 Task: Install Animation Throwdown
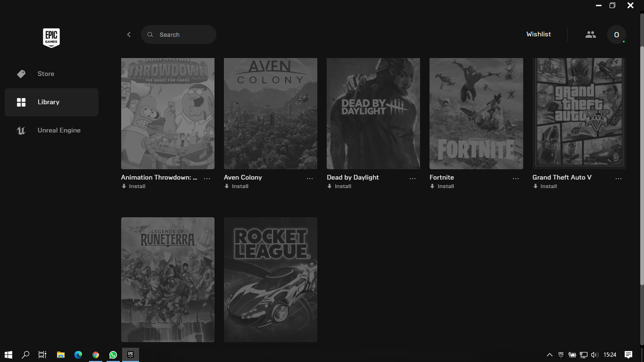point(133,187)
